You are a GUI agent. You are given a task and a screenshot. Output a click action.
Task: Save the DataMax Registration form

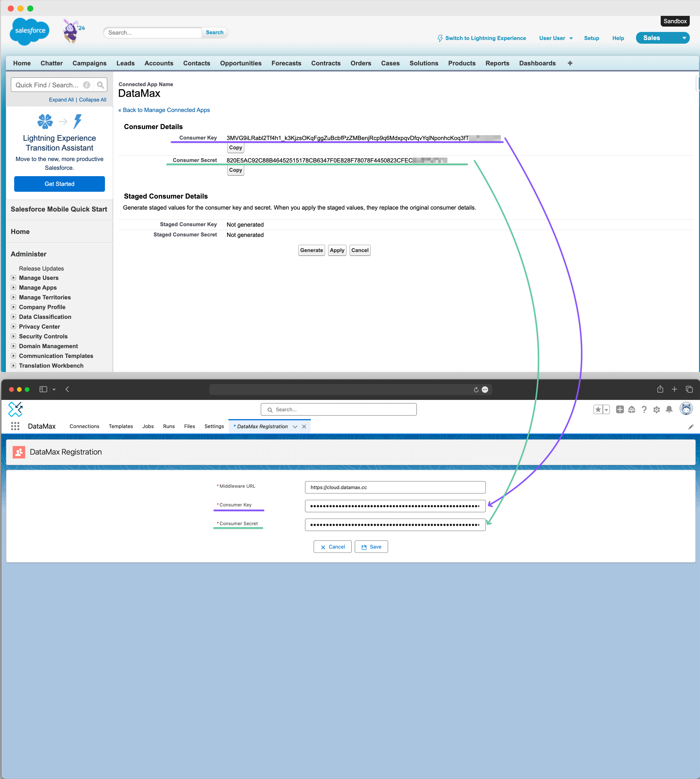[x=371, y=547]
